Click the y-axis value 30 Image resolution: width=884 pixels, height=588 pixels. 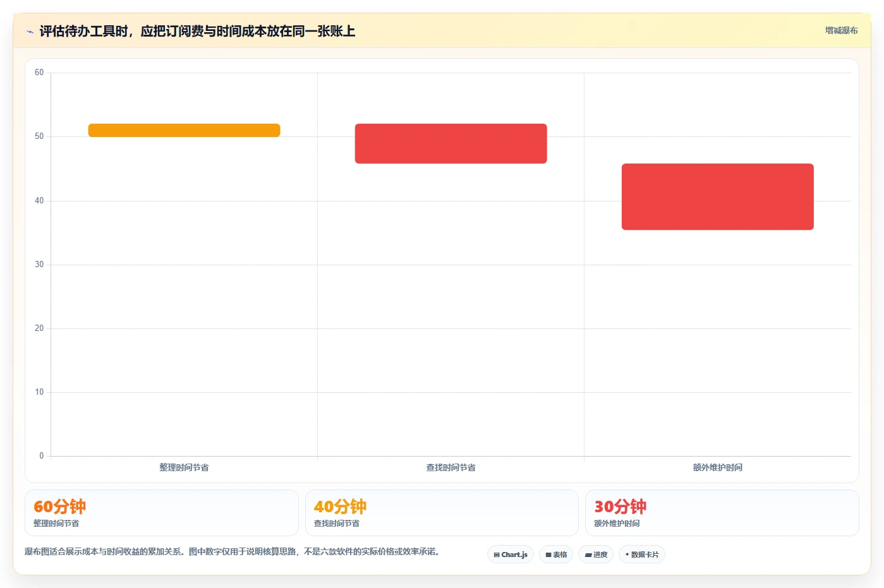tap(39, 265)
